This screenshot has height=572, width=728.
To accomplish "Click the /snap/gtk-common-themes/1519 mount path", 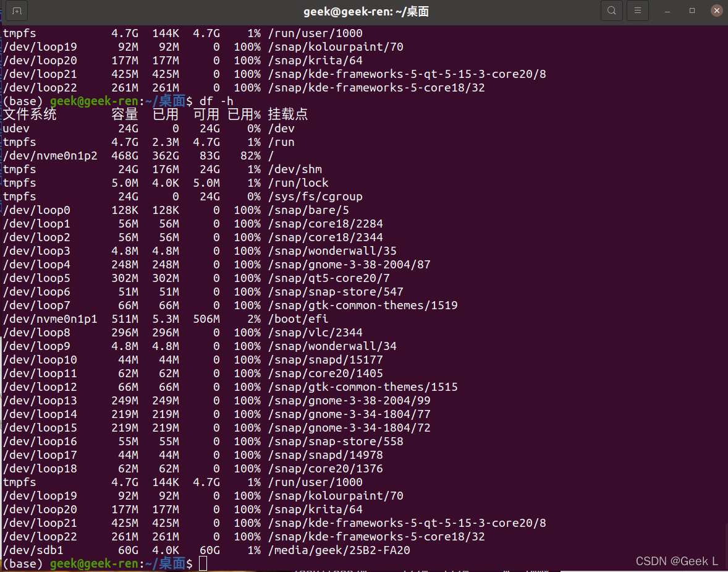I will tap(363, 305).
